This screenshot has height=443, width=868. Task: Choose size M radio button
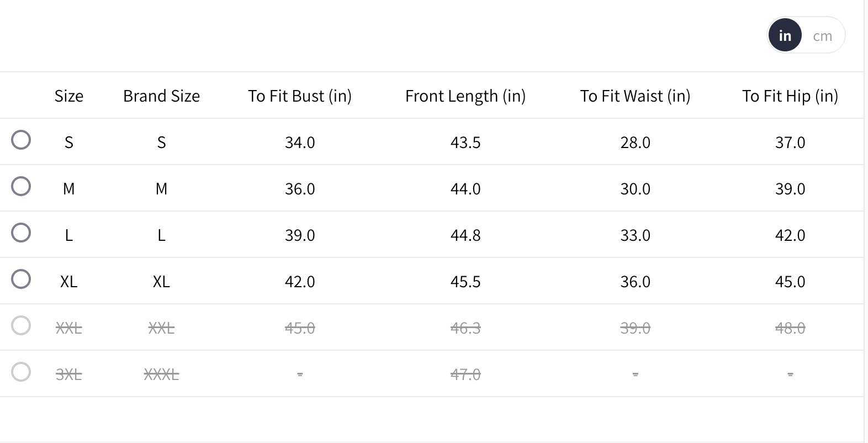coord(21,187)
